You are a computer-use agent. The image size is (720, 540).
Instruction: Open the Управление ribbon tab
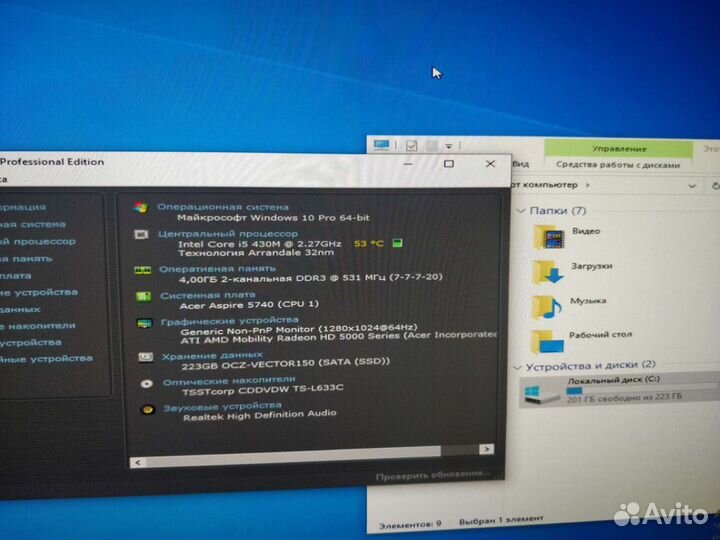tap(619, 149)
